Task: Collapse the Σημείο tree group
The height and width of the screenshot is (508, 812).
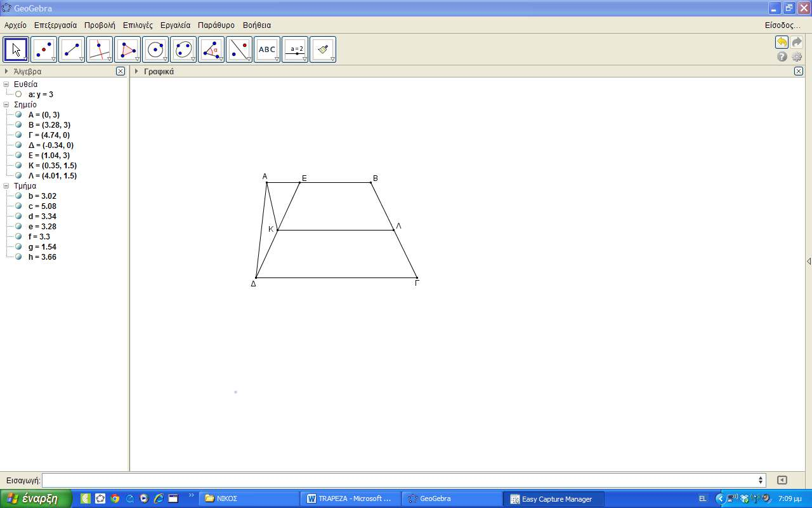Action: coord(6,104)
